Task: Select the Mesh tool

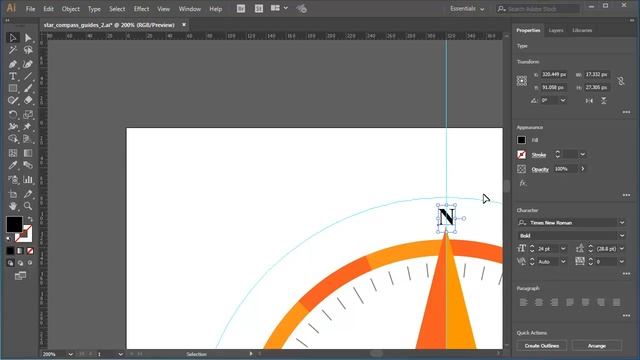Action: (13, 153)
